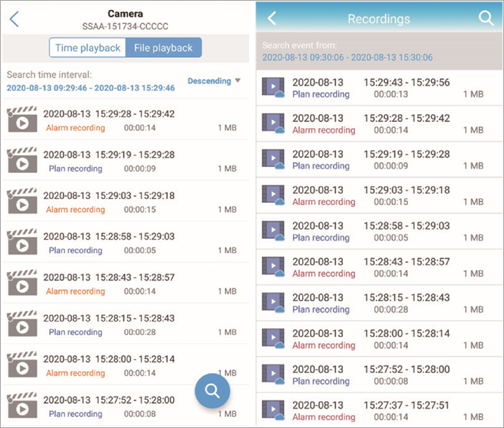Select Recordings row text 15:29:03 - 15:29:18
The height and width of the screenshot is (428, 504).
pyautogui.click(x=407, y=190)
